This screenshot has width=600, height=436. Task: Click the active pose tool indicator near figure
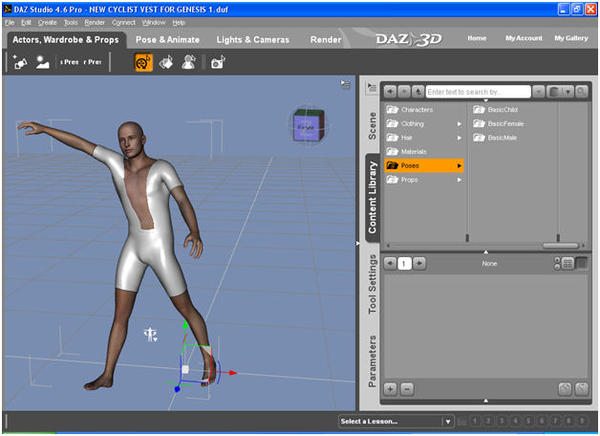151,334
